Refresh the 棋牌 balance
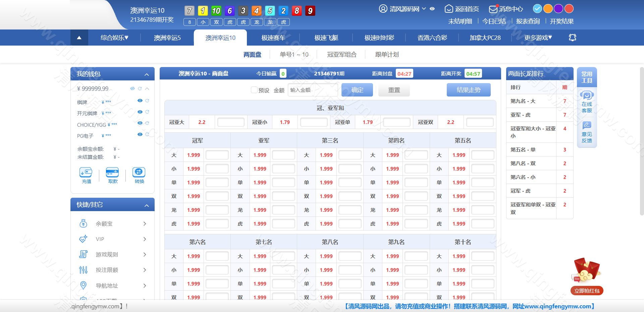Viewport: 644px width, 312px height. point(147,101)
